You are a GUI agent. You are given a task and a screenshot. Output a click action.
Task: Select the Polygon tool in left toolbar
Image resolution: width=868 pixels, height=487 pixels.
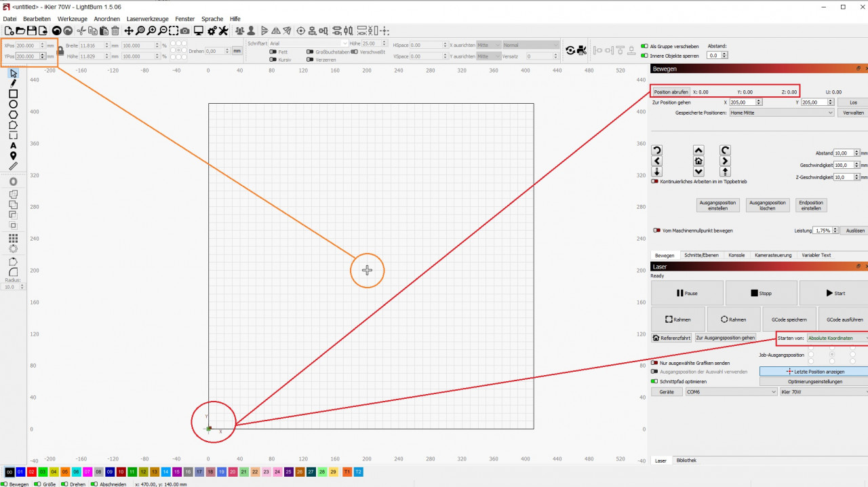pyautogui.click(x=13, y=115)
